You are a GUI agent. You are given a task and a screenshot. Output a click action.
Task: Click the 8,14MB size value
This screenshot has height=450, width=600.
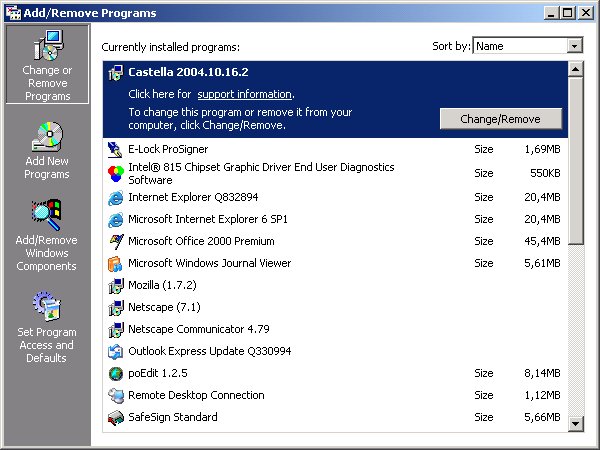542,373
